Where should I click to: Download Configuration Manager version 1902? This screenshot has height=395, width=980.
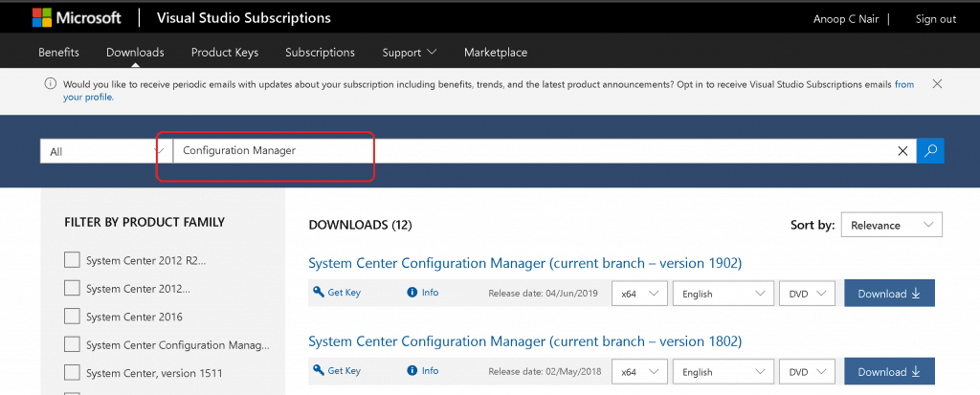pos(889,293)
